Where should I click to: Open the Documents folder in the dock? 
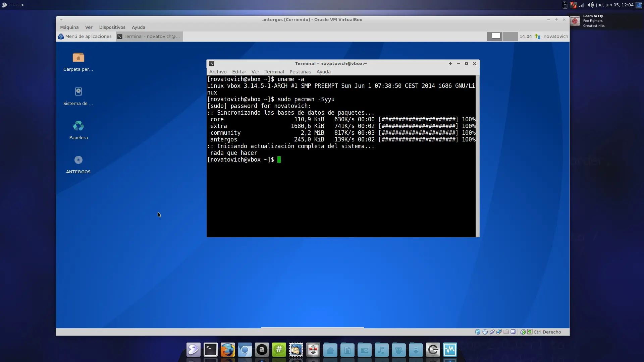pyautogui.click(x=347, y=350)
